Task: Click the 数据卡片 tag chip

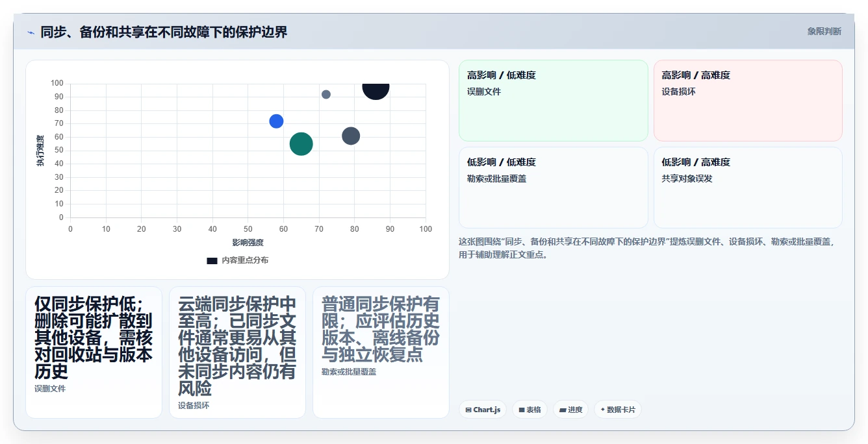Action: 618,410
